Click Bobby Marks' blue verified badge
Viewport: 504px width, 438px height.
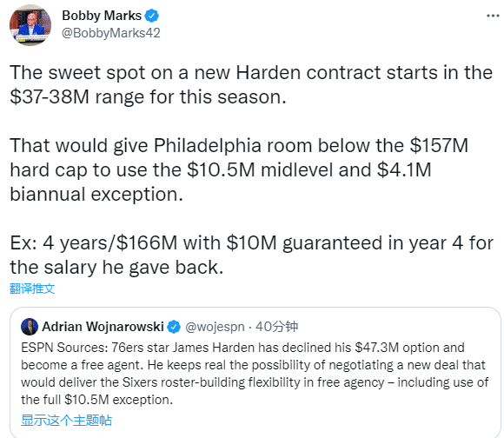[152, 16]
